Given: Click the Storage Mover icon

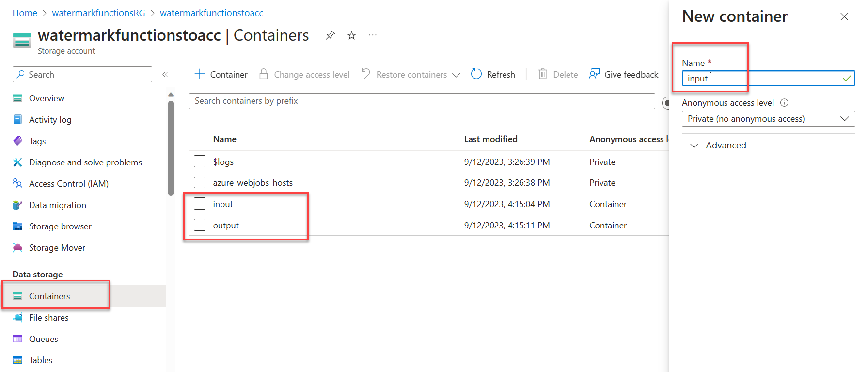Looking at the screenshot, I should 18,247.
